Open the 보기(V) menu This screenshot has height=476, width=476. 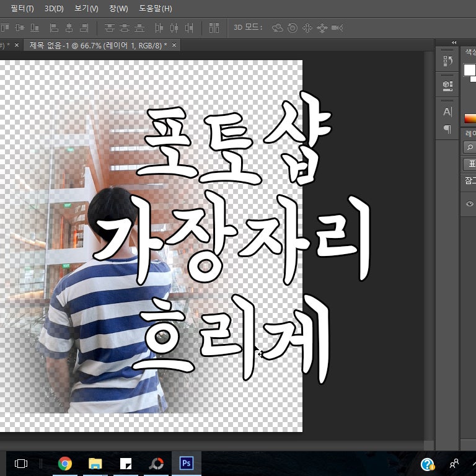coord(86,9)
